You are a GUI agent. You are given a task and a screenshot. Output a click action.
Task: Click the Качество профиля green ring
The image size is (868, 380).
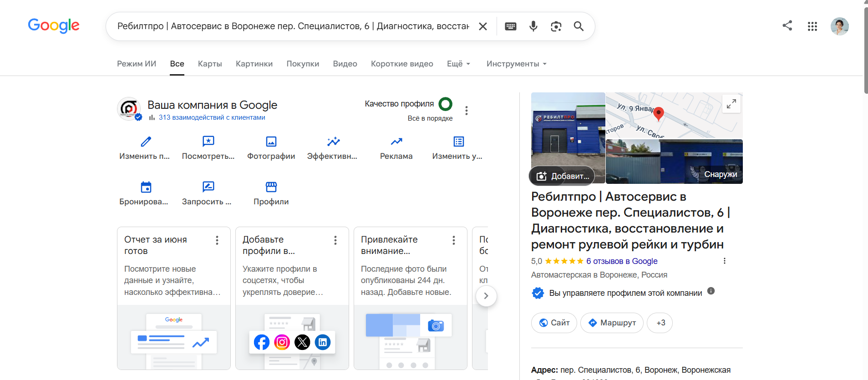tap(446, 104)
